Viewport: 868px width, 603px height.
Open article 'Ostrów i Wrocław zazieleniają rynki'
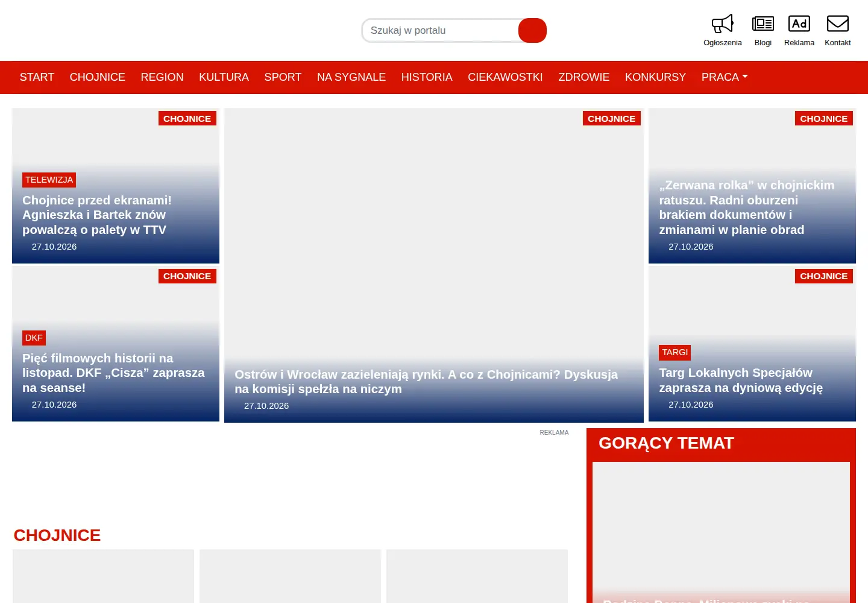(x=426, y=382)
